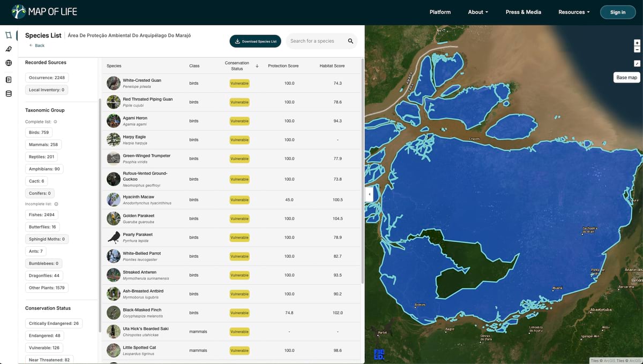Open the Red Throated Piping Guan entry
This screenshot has height=364, width=643.
[x=231, y=102]
